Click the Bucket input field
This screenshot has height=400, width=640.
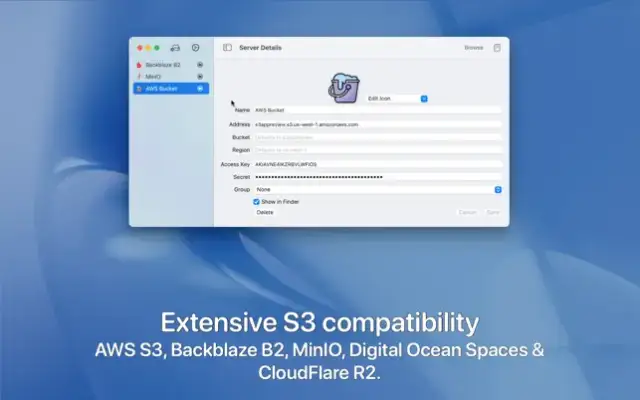pos(378,138)
